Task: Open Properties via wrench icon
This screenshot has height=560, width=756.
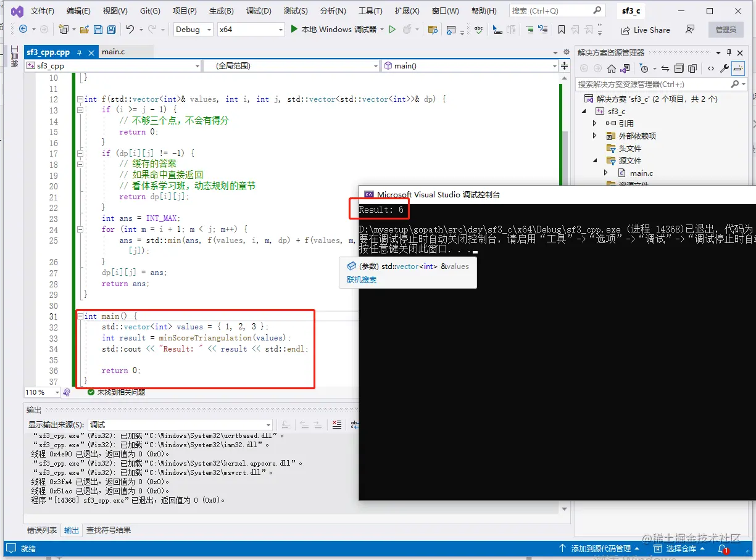Action: click(x=725, y=68)
